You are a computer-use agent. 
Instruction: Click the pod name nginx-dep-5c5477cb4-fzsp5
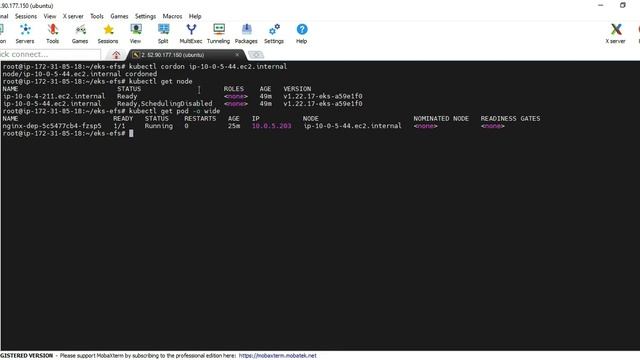click(52, 126)
